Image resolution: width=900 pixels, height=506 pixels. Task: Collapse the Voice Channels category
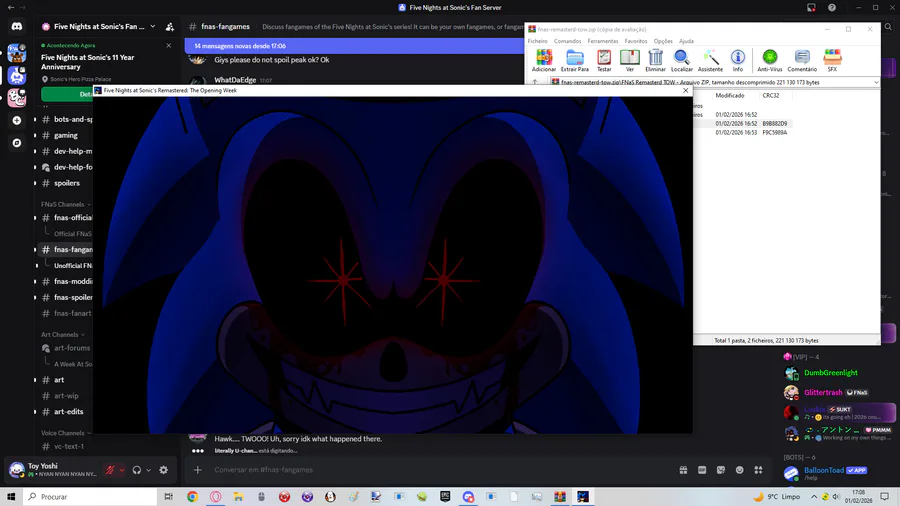[x=66, y=433]
